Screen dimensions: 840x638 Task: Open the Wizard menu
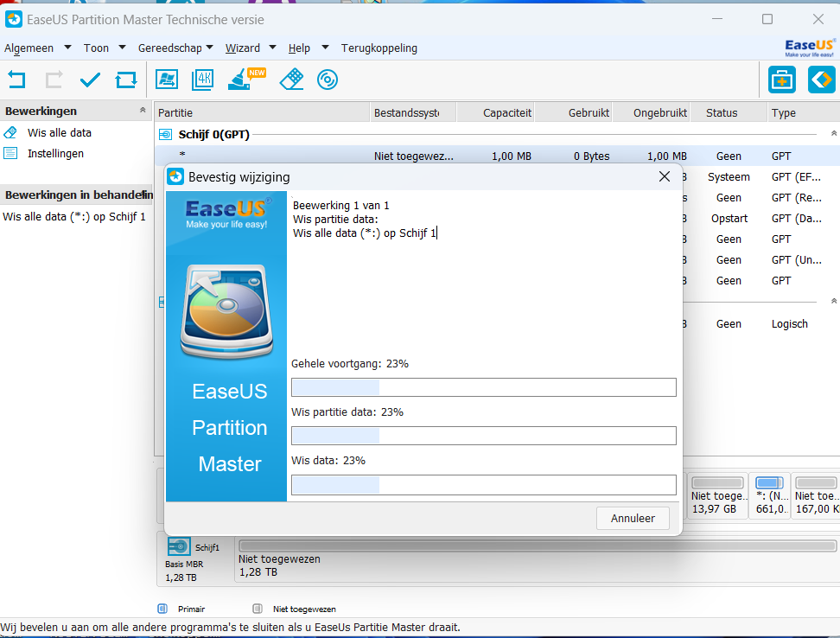[243, 48]
